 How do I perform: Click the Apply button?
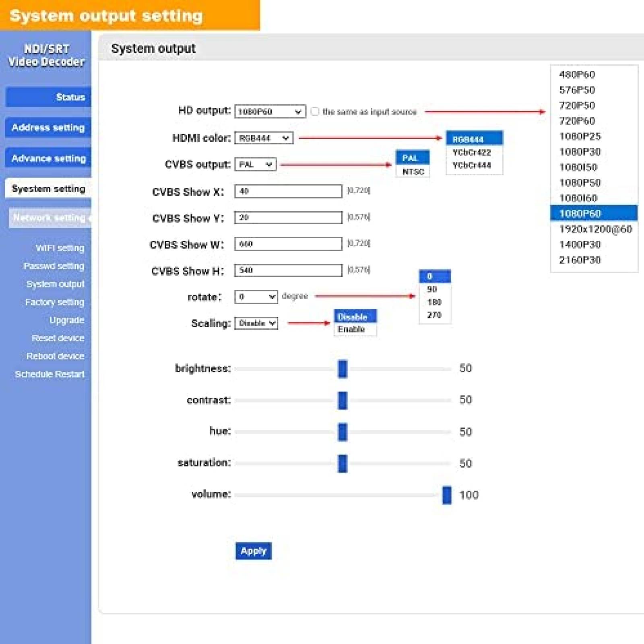254,551
